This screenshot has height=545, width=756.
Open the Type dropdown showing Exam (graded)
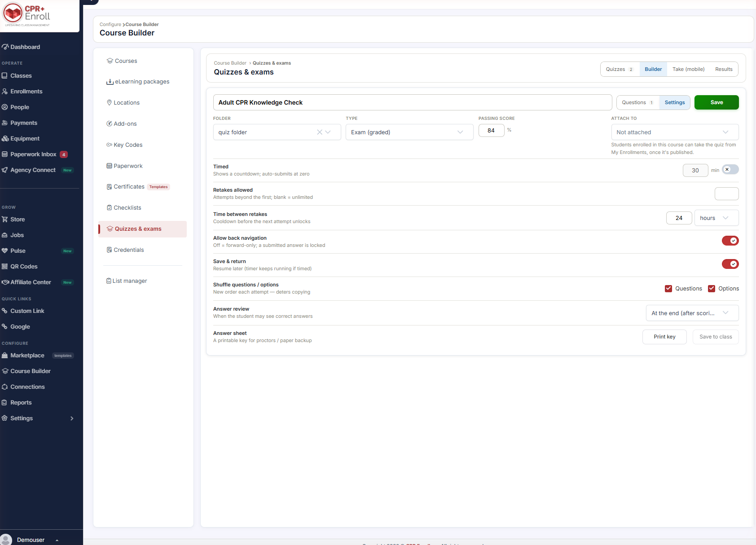point(409,132)
